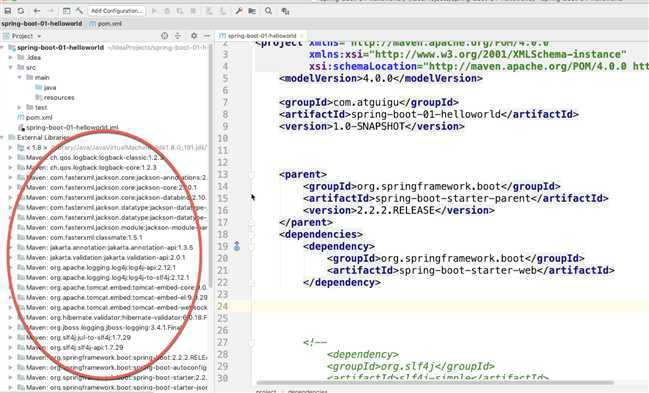Click spring-boot-01-helloworld breadcrumb in navigation bar
Viewport: 649px width, 393px height.
click(x=42, y=24)
